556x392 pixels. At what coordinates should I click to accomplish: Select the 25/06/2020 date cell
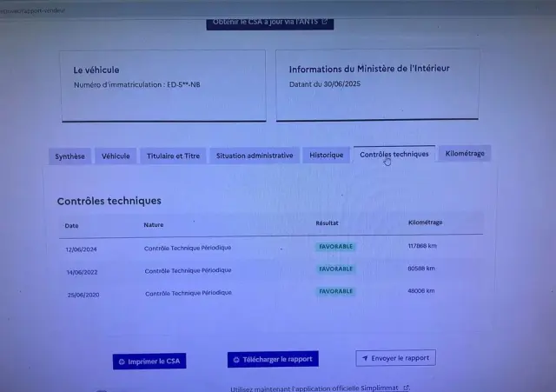(83, 294)
